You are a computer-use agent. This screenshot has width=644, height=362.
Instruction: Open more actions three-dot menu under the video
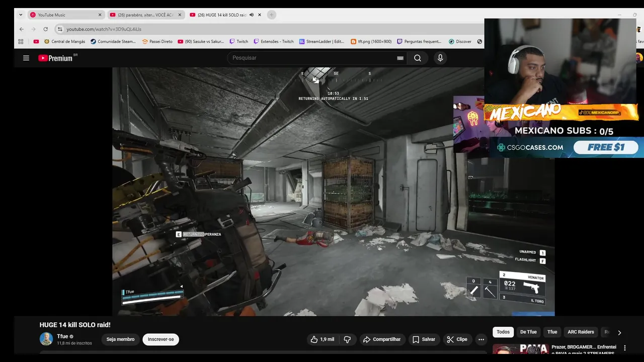click(481, 339)
